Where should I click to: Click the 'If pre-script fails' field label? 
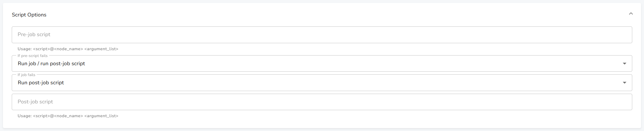click(33, 56)
